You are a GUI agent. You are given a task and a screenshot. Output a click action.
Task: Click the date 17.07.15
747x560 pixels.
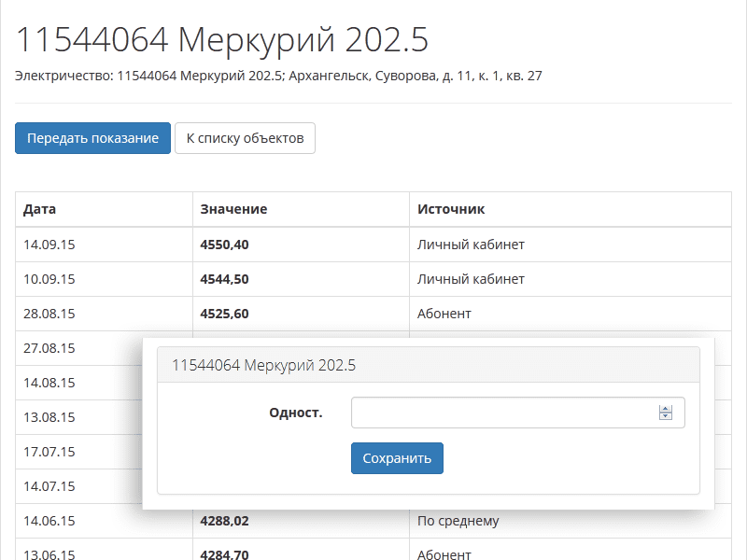coord(49,452)
